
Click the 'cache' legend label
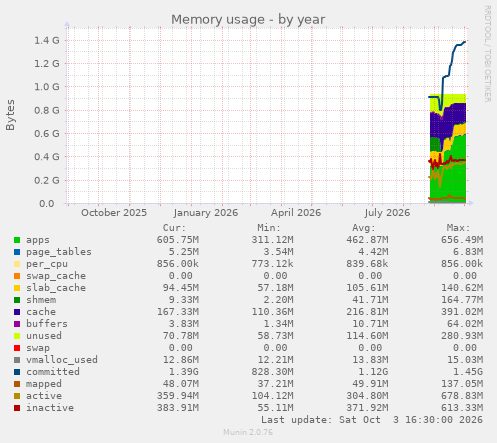pos(41,312)
